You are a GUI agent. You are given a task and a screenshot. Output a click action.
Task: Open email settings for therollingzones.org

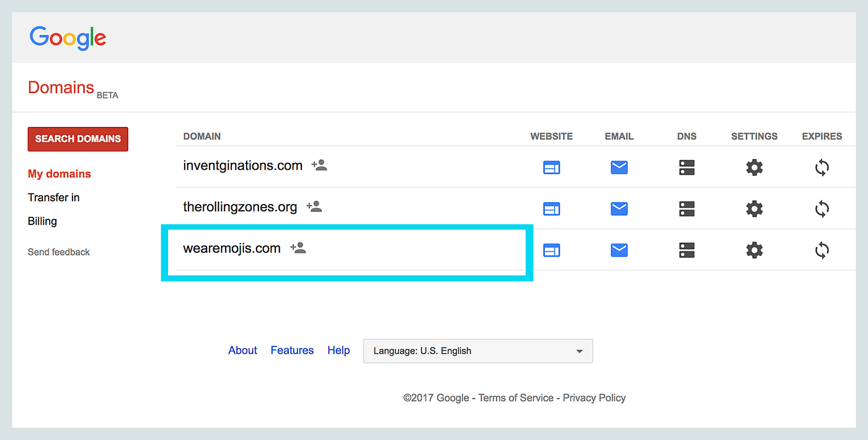click(x=619, y=209)
